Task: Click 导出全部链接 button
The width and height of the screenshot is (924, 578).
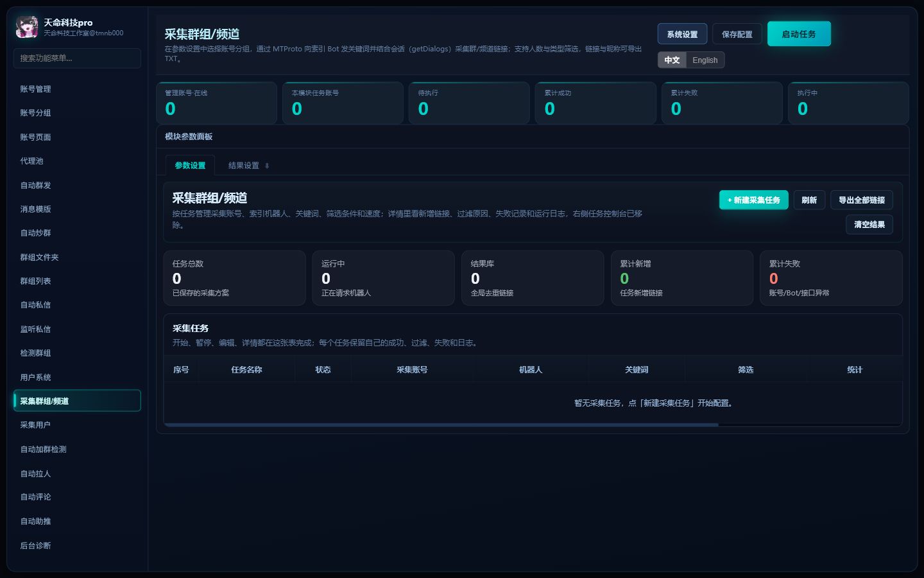Action: pos(862,200)
